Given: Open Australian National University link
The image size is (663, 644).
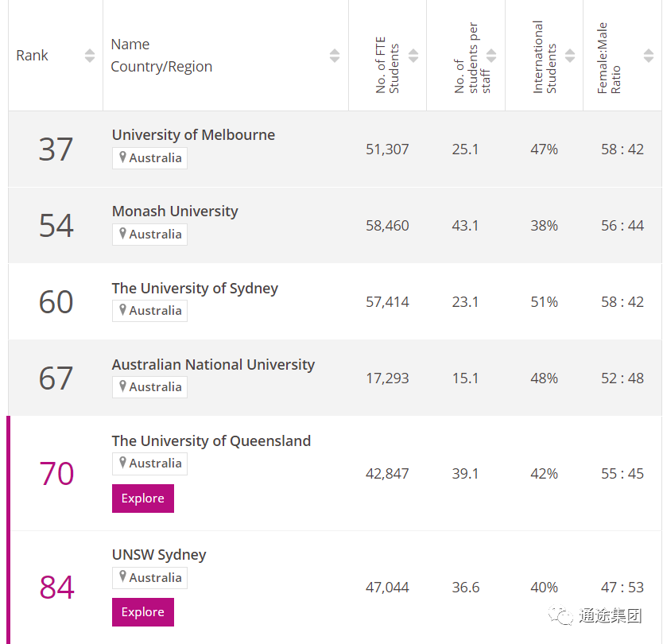Looking at the screenshot, I should (213, 364).
